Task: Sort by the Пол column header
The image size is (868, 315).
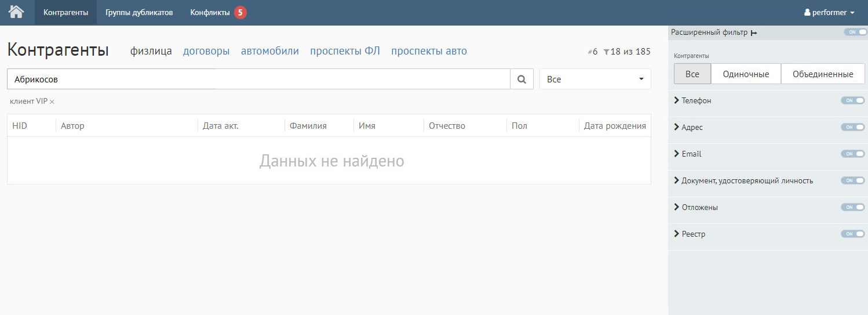Action: pyautogui.click(x=520, y=126)
